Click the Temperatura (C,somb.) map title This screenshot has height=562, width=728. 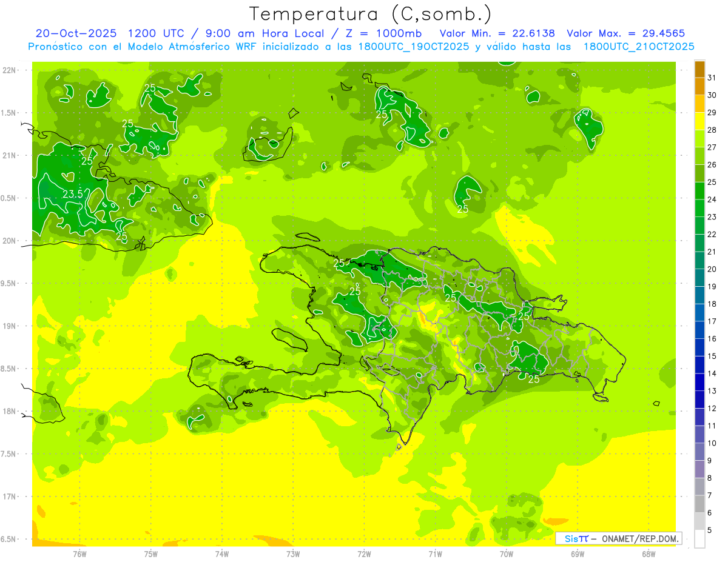pos(370,13)
